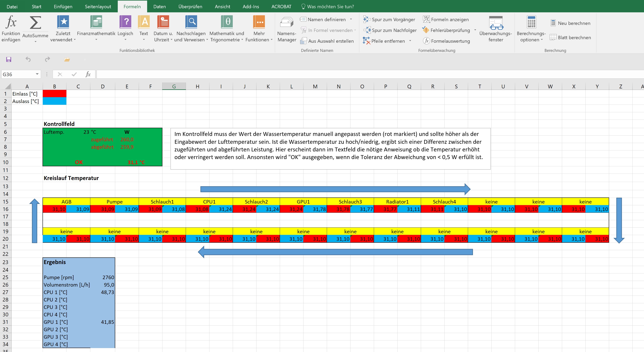Switch to the Daten tab
This screenshot has width=644, height=352.
pyautogui.click(x=159, y=6)
